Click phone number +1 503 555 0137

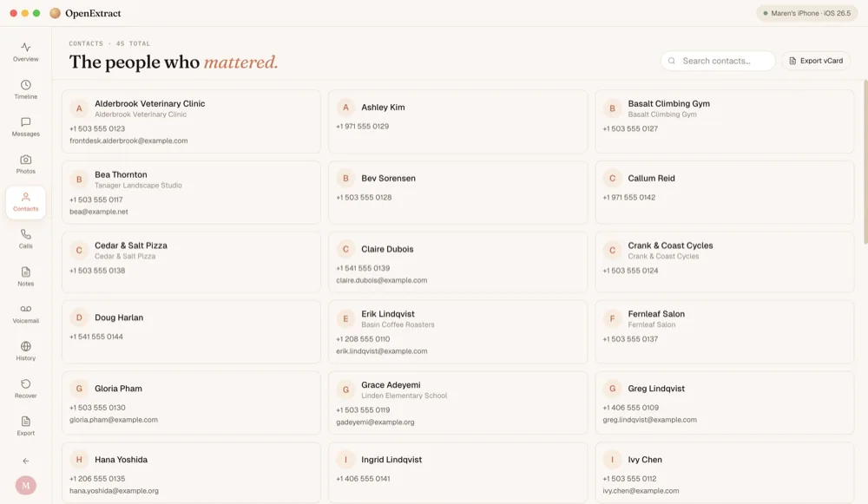click(x=630, y=338)
